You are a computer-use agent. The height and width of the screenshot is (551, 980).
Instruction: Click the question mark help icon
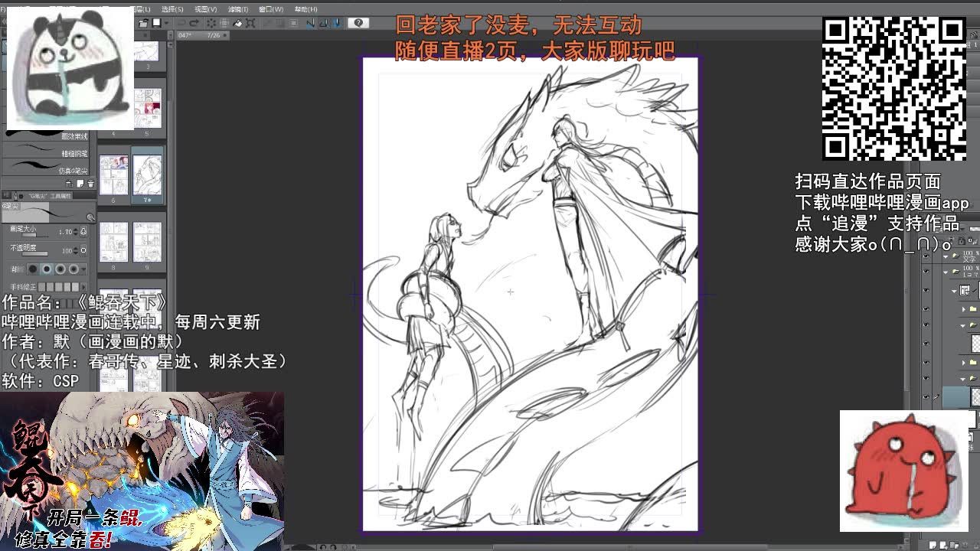click(358, 23)
